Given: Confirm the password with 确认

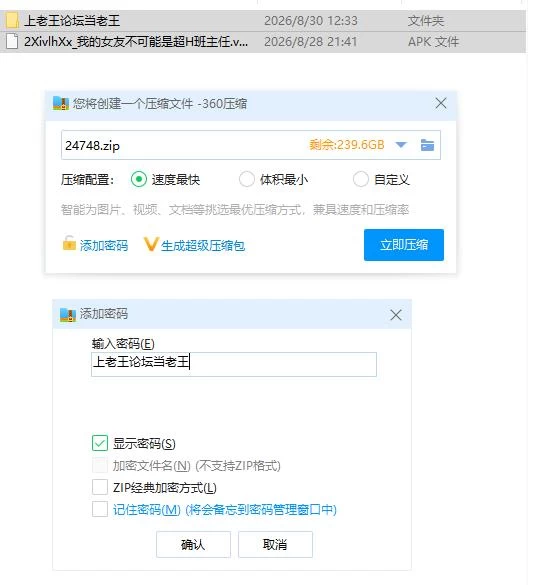Looking at the screenshot, I should [x=193, y=544].
